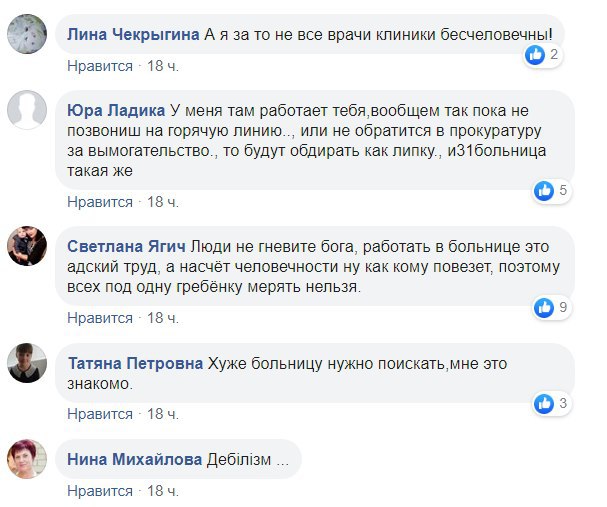
Task: Click like reaction icon on Юра Ладика's comment
Action: [544, 190]
